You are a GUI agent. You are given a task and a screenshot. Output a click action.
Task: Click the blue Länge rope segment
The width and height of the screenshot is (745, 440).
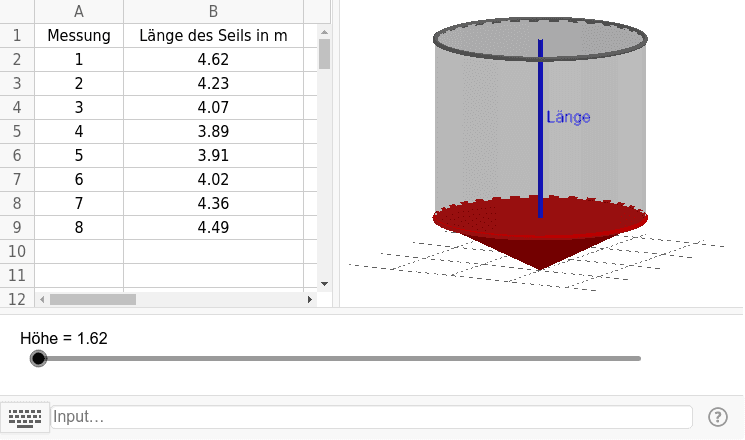coord(540,128)
